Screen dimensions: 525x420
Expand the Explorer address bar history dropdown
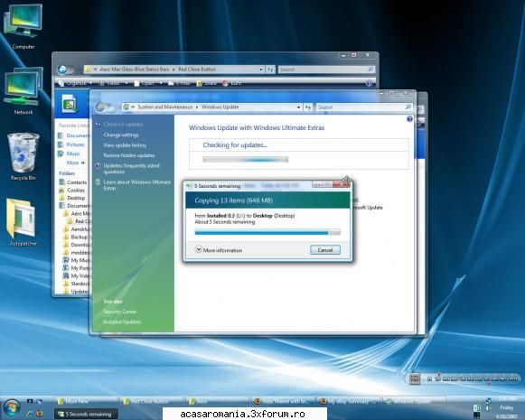pos(261,70)
